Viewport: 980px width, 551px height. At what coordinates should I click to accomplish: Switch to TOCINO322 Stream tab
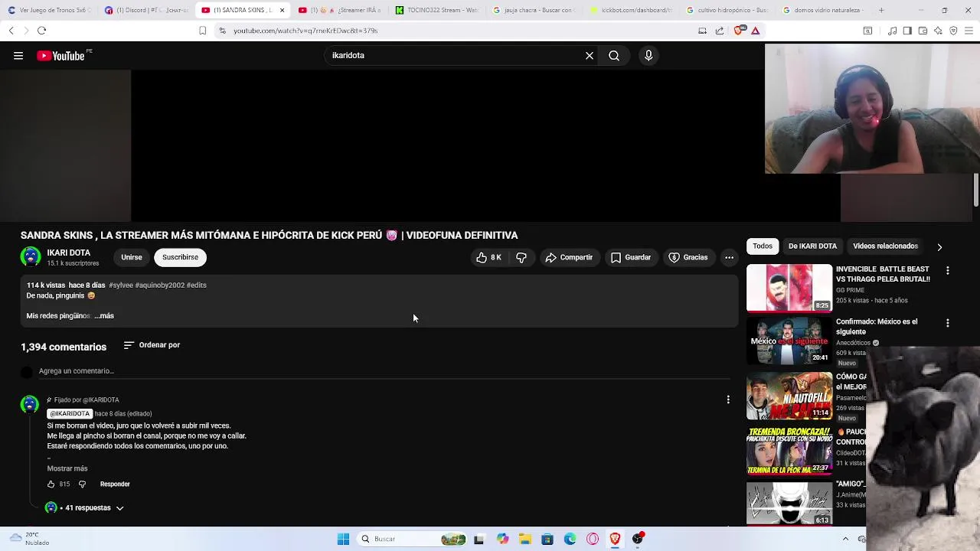(436, 10)
